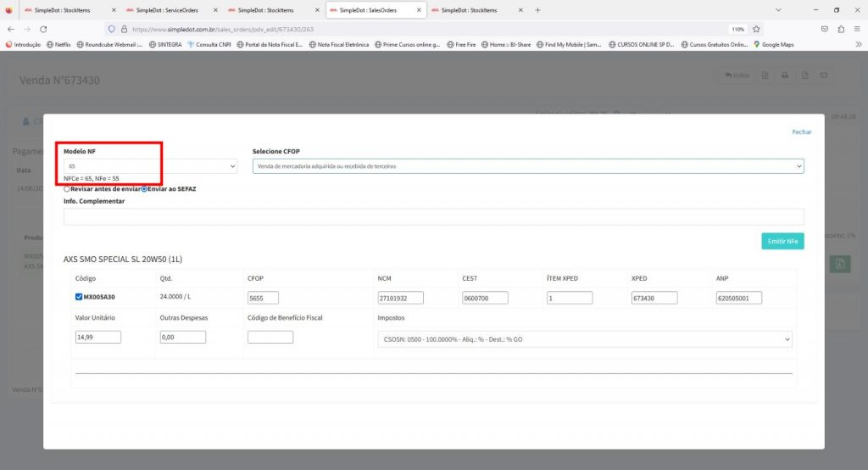Viewport: 868px width, 470px height.
Task: Bookmark this page with the star icon
Action: [x=756, y=29]
